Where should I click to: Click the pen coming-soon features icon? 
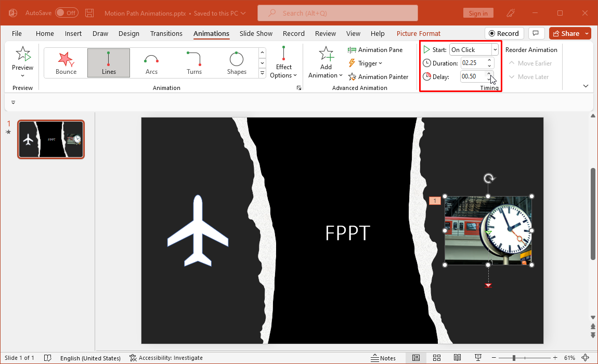tap(511, 13)
